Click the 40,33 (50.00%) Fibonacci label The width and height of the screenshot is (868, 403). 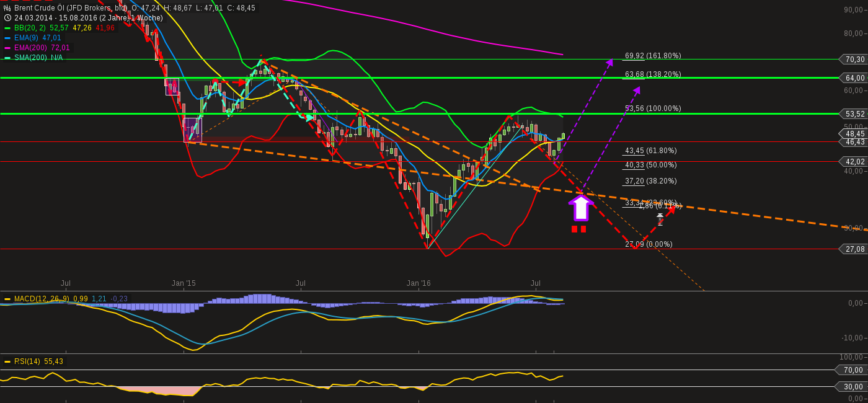[x=651, y=165]
